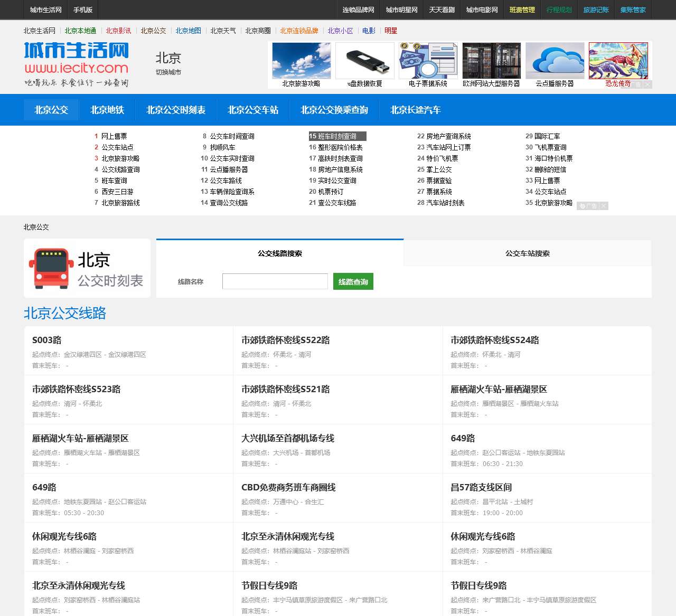Image resolution: width=676 pixels, height=616 pixels.
Task: Click the red bus icon on 北京公交时刻表 banner
Action: pyautogui.click(x=53, y=268)
